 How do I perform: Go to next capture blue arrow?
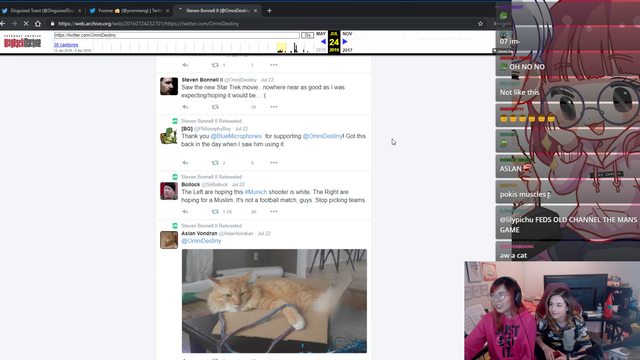tap(345, 42)
